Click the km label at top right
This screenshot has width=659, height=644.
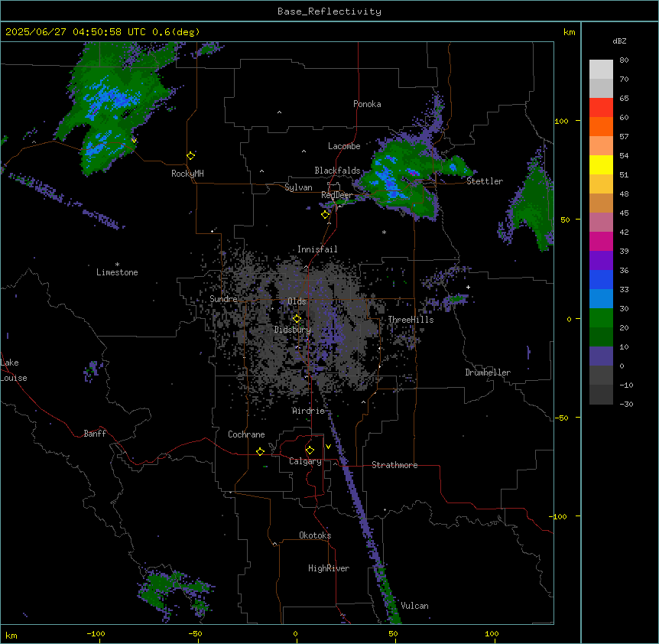point(570,32)
